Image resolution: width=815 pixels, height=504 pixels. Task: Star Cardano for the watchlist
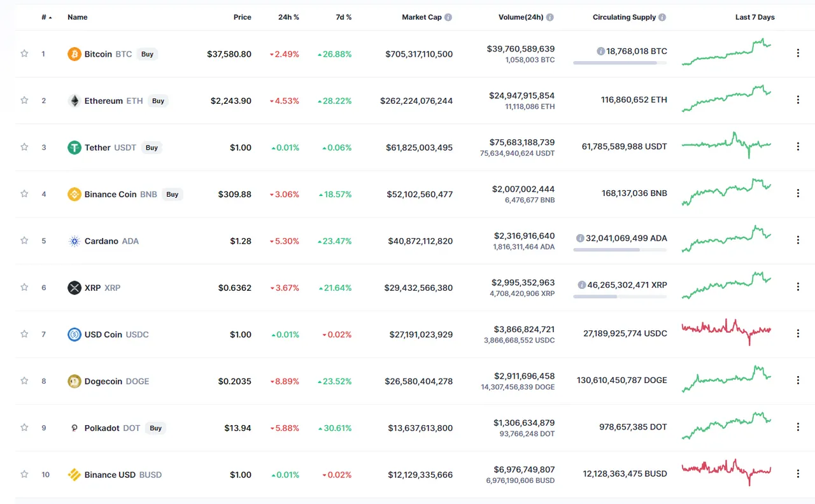coord(24,241)
